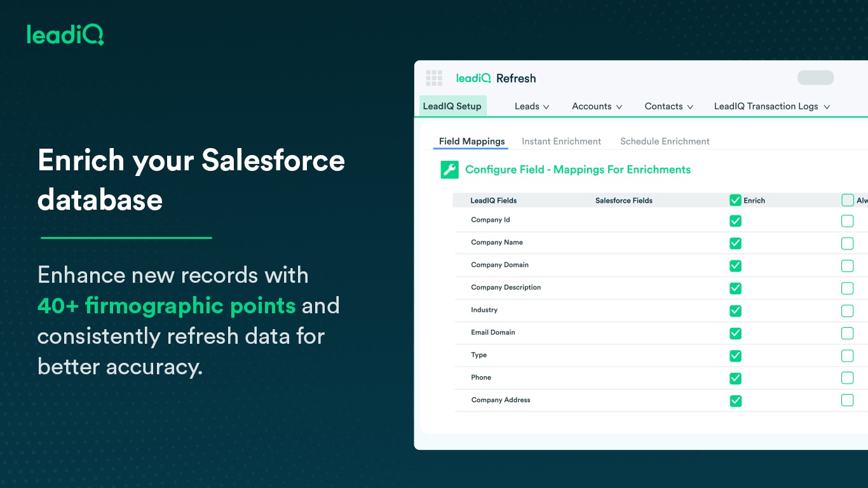Uncheck Enrich for Industry field
Viewport: 868px width, 488px height.
click(735, 311)
